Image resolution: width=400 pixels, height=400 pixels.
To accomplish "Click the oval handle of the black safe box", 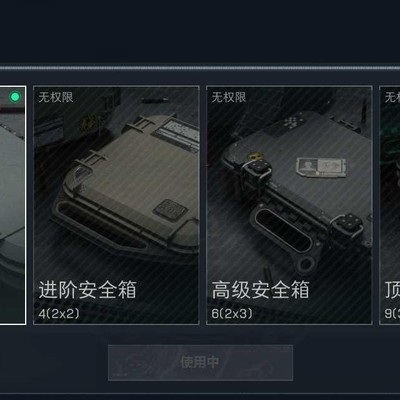I will 283,230.
